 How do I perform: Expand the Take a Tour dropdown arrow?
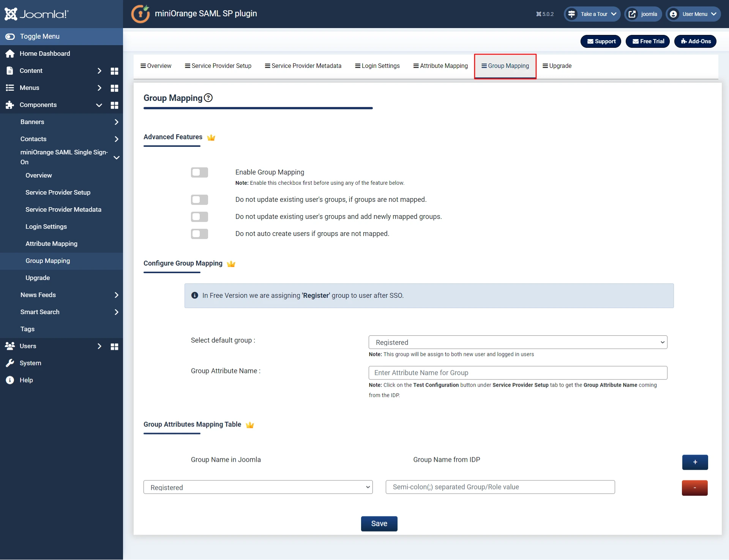614,14
